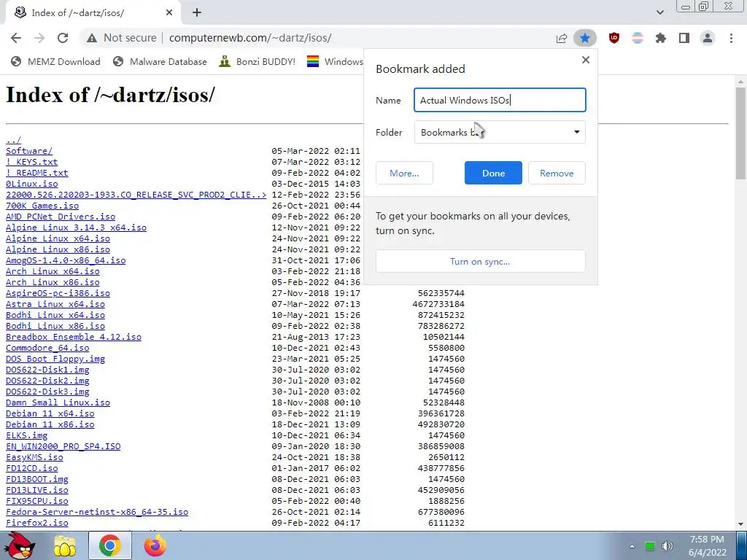Download Commodore_64.iso

click(x=47, y=348)
